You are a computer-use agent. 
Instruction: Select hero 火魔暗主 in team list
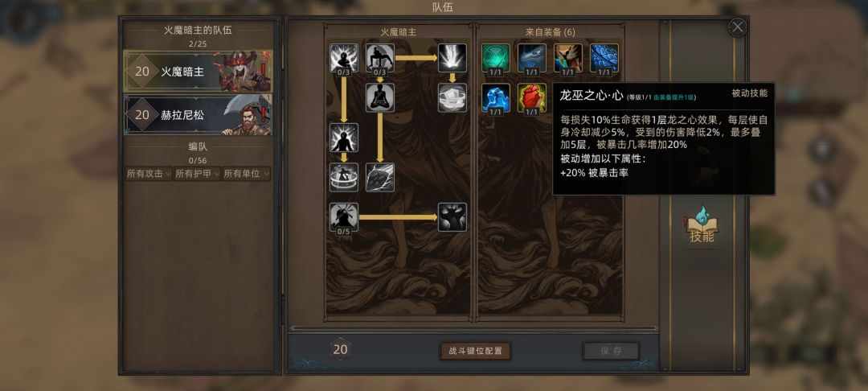pyautogui.click(x=198, y=72)
